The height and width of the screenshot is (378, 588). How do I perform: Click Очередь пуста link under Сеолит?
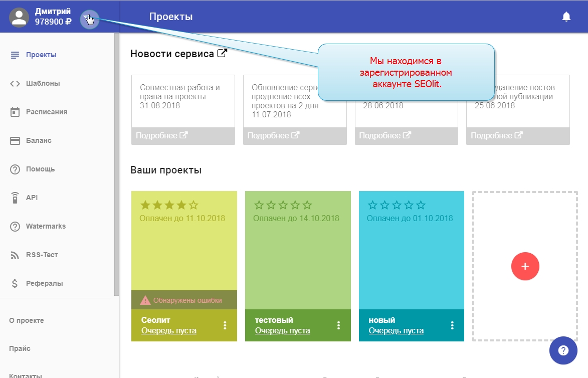click(x=169, y=331)
